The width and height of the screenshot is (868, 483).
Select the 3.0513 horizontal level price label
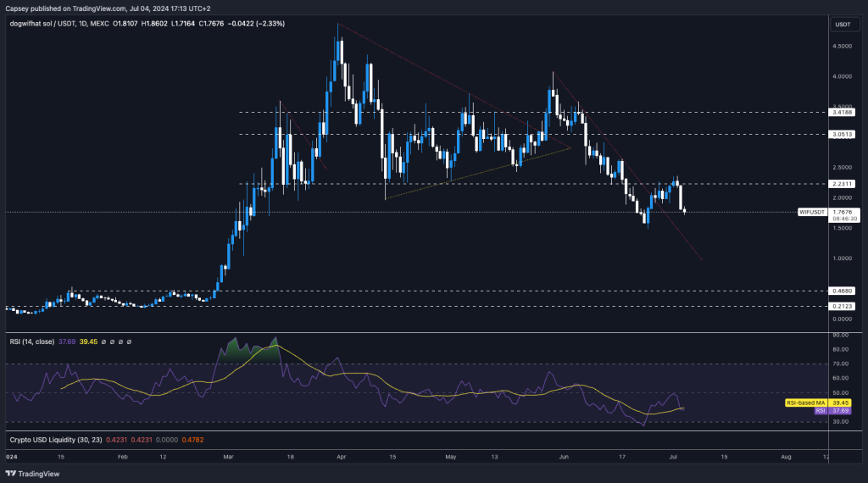[842, 135]
